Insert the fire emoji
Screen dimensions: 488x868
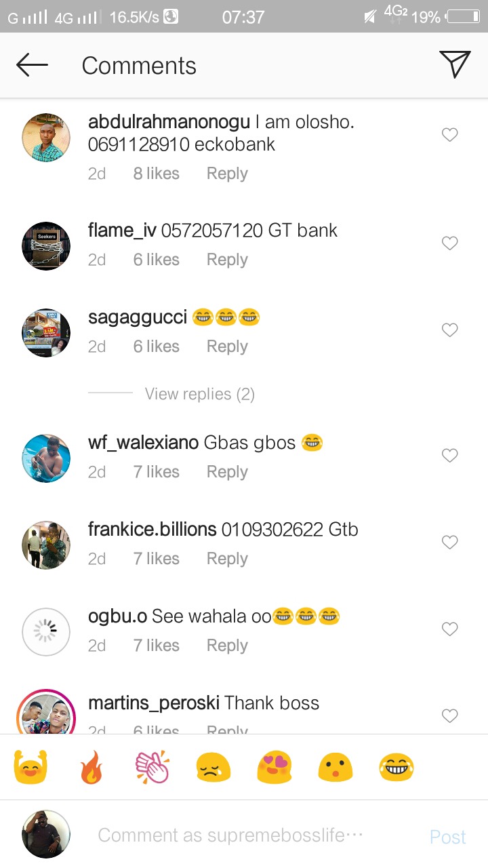pos(91,768)
